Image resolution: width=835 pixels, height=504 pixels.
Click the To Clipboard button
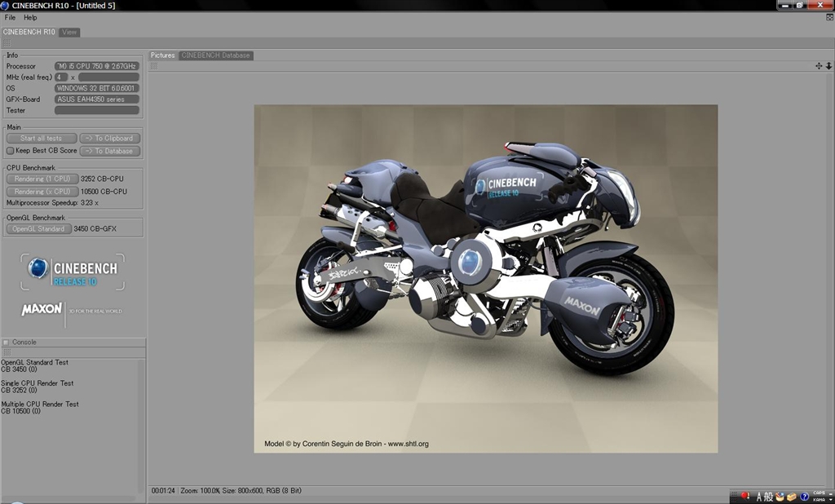coord(110,139)
